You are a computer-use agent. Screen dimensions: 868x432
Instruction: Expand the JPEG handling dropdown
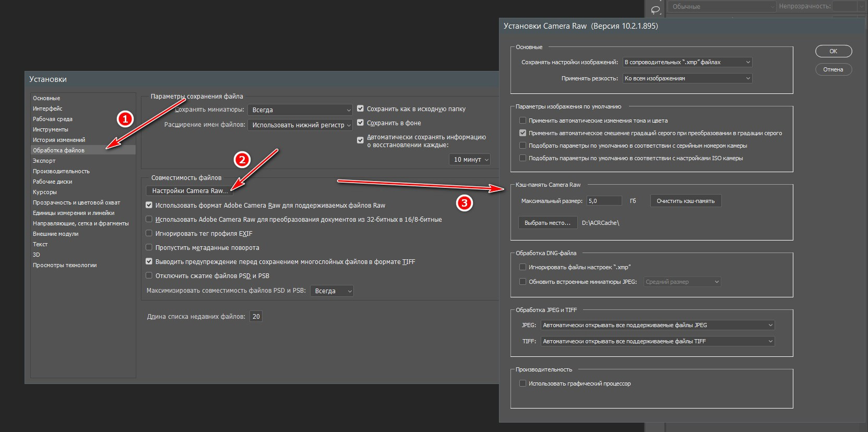658,325
